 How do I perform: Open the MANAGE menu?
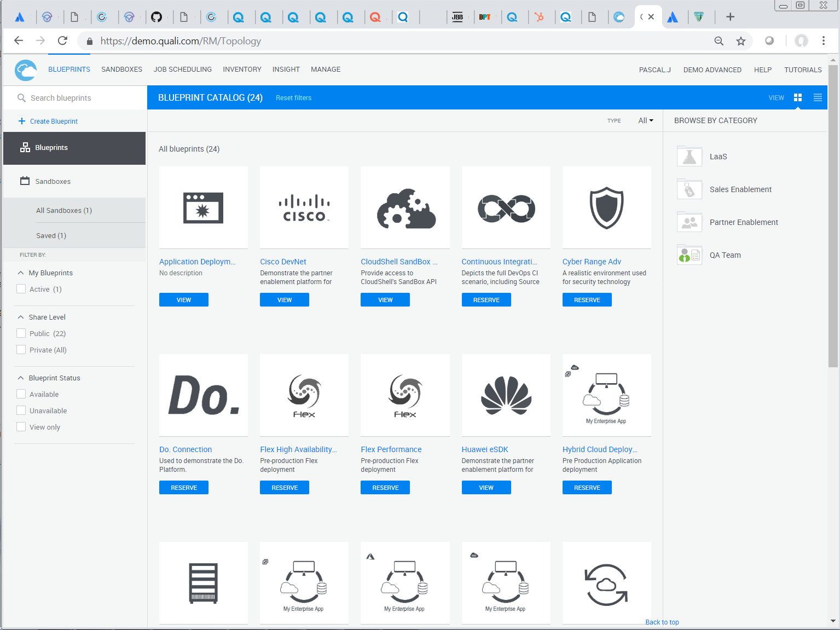tap(326, 70)
